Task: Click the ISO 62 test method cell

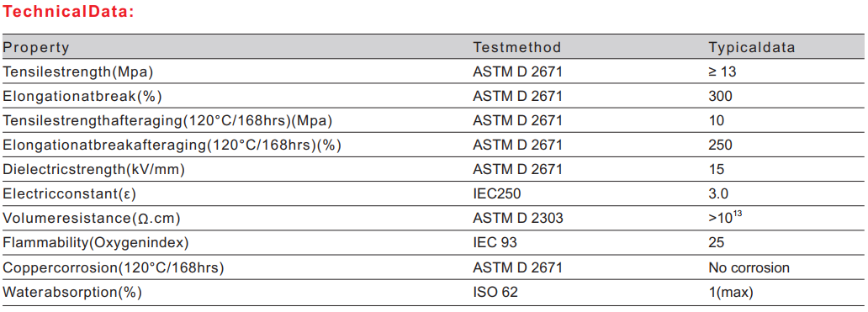Action: tap(495, 292)
